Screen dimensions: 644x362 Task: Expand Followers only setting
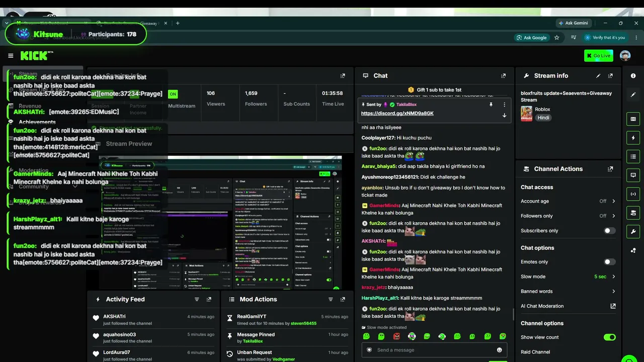click(x=568, y=216)
